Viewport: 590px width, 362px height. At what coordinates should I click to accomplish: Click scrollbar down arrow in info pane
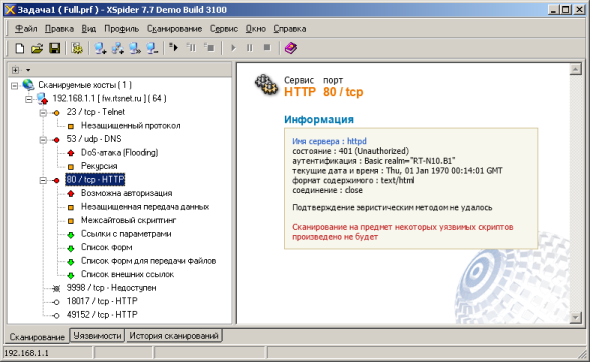click(x=576, y=318)
